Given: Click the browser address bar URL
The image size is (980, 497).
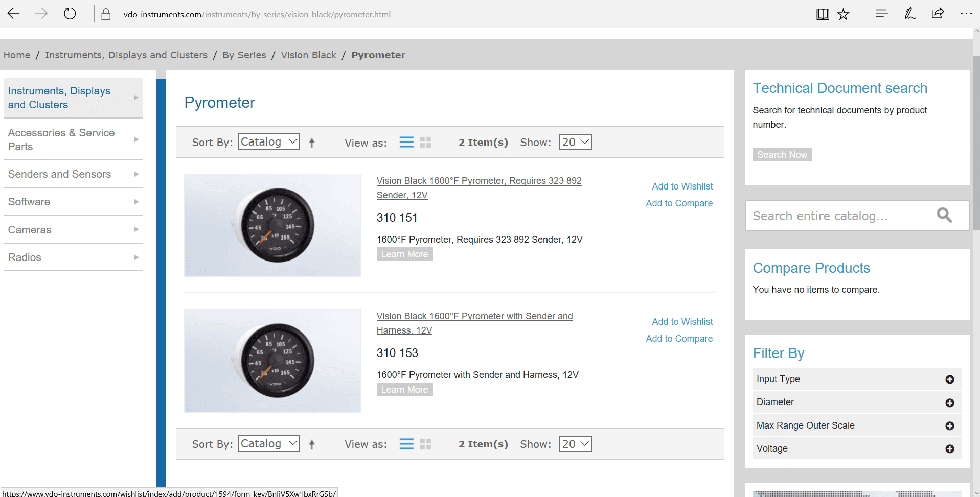Looking at the screenshot, I should click(x=257, y=14).
